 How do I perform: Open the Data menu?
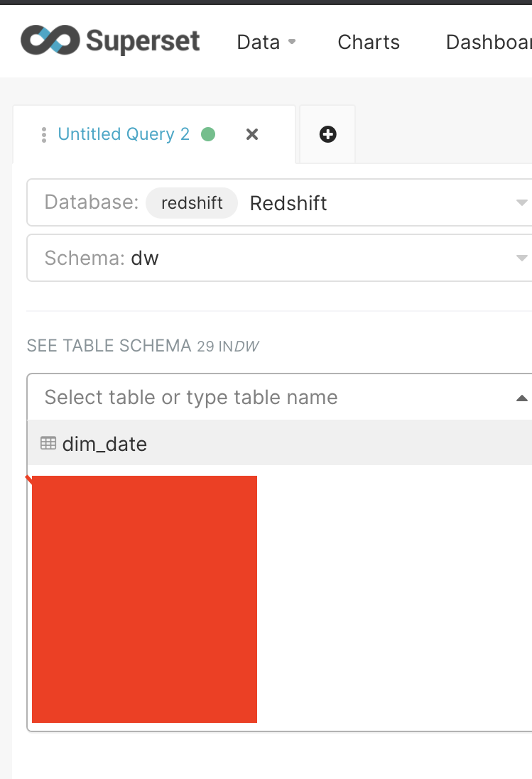[258, 42]
